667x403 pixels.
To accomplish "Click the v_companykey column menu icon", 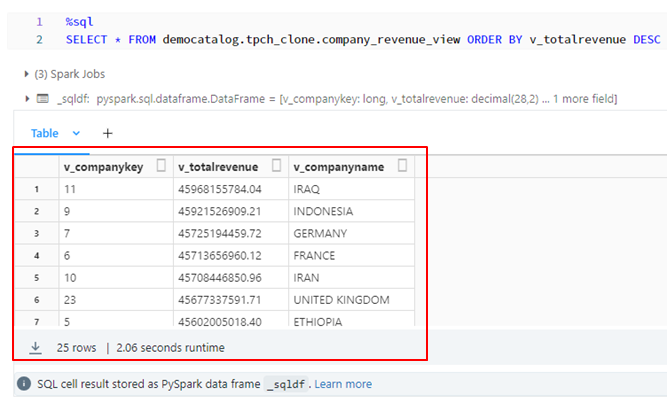I will (x=161, y=167).
